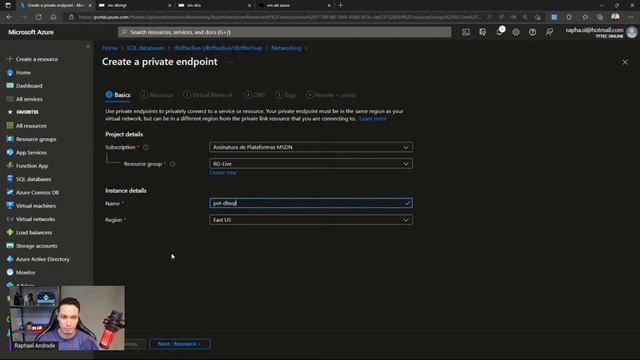Open Dashboard icon in sidebar
This screenshot has height=360, width=640.
[10, 86]
